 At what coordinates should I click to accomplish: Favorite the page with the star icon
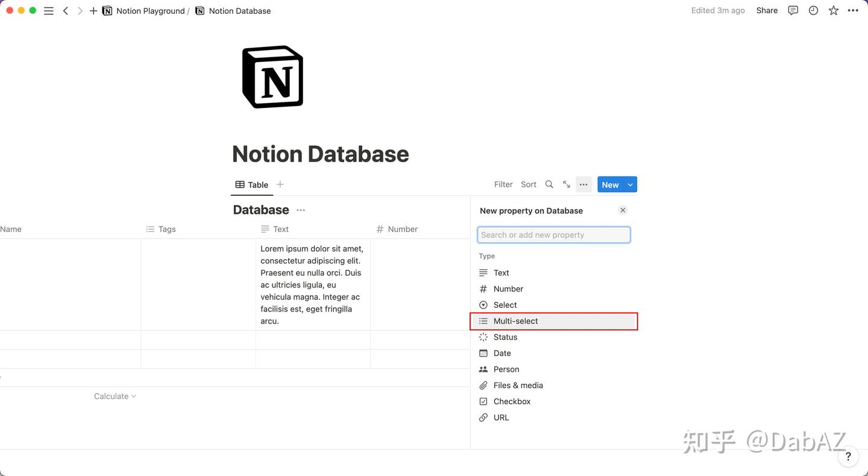tap(834, 10)
